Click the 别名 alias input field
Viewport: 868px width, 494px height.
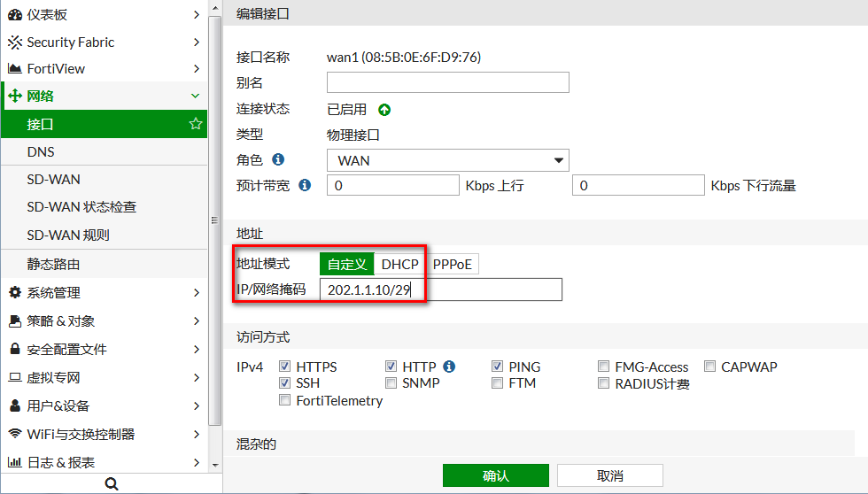point(447,82)
